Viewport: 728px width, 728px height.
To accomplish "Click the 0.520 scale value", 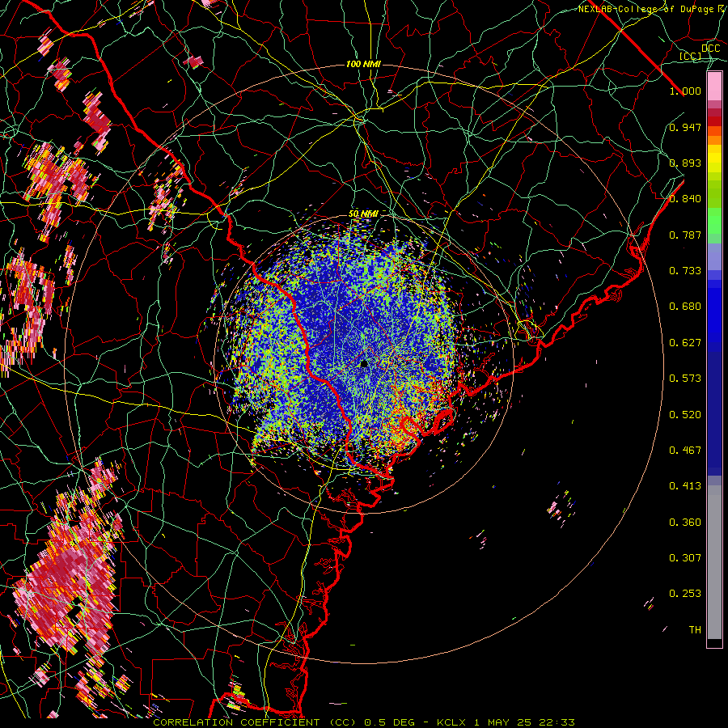I will click(x=685, y=415).
